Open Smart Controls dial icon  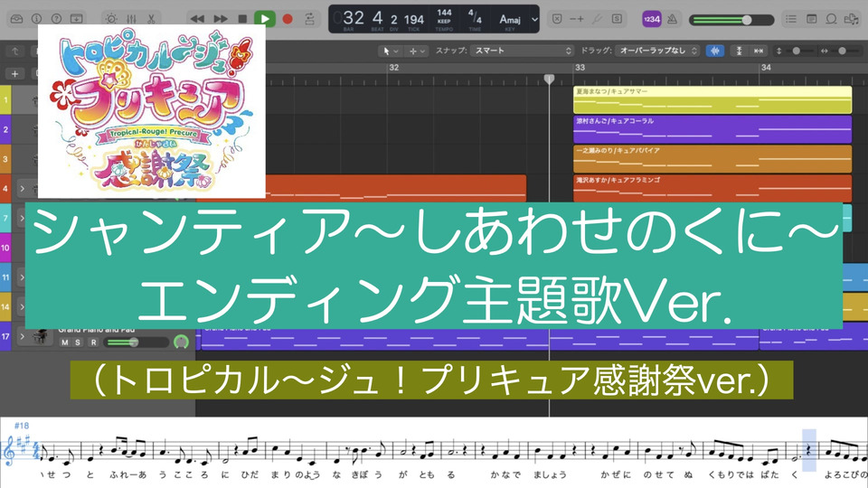(x=111, y=19)
